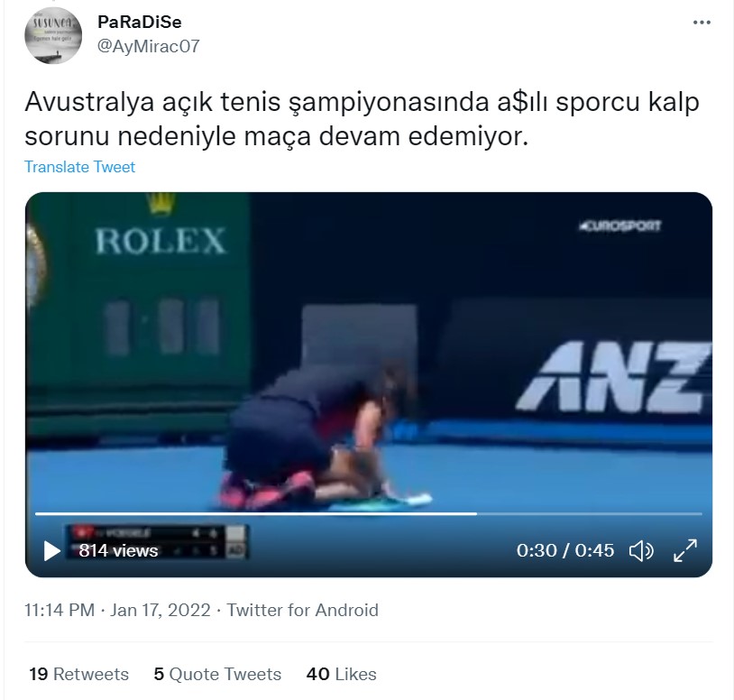Click the ROLEX board in the video
Screen dimensions: 734x700
click(x=161, y=240)
